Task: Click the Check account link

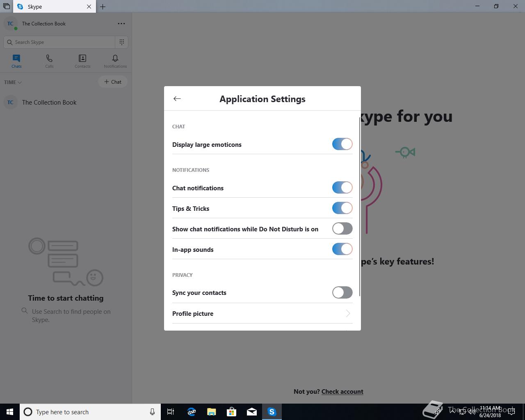Action: coord(342,391)
